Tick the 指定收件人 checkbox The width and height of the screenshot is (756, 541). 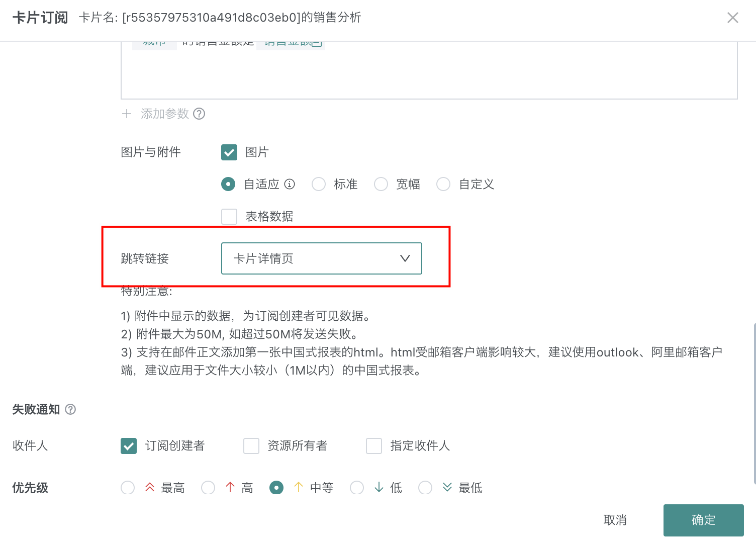point(374,446)
